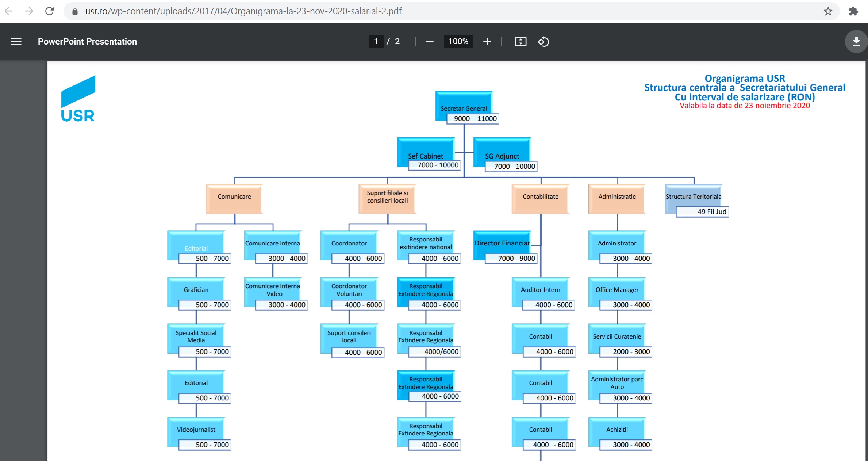Image resolution: width=868 pixels, height=461 pixels.
Task: Toggle the PDF sidebar menu
Action: pyautogui.click(x=16, y=42)
